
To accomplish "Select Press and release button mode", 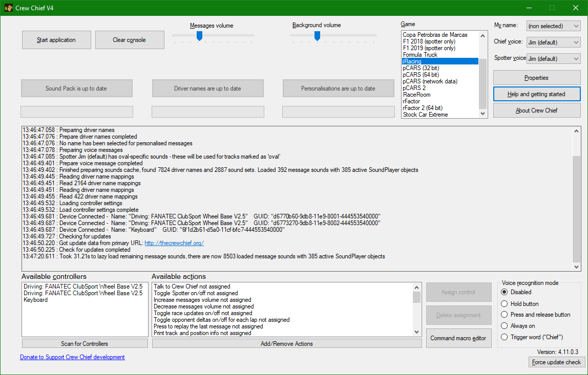I will (x=505, y=315).
